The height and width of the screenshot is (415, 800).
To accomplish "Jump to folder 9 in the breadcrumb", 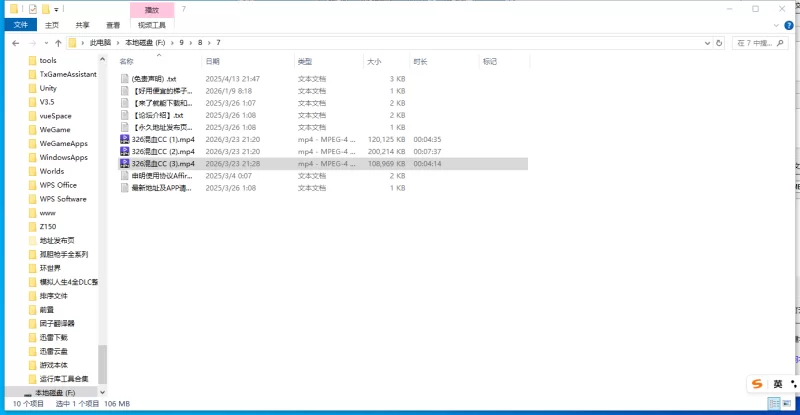I will point(181,43).
